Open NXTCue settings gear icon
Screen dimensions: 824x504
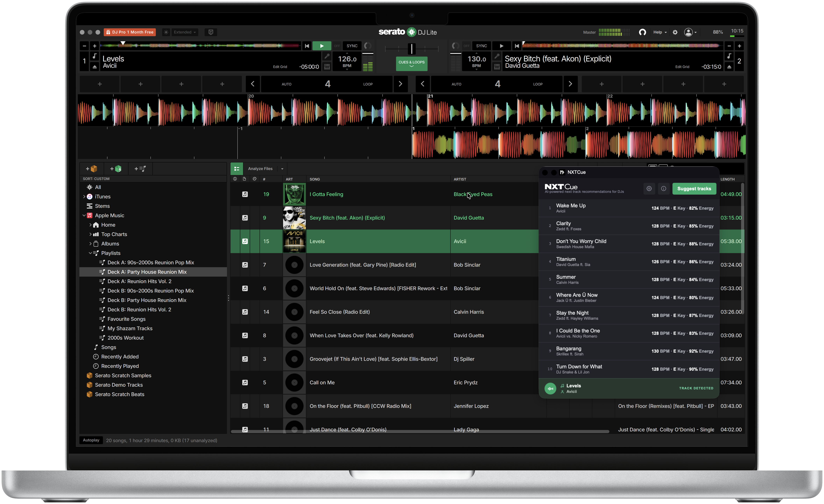[x=649, y=189]
